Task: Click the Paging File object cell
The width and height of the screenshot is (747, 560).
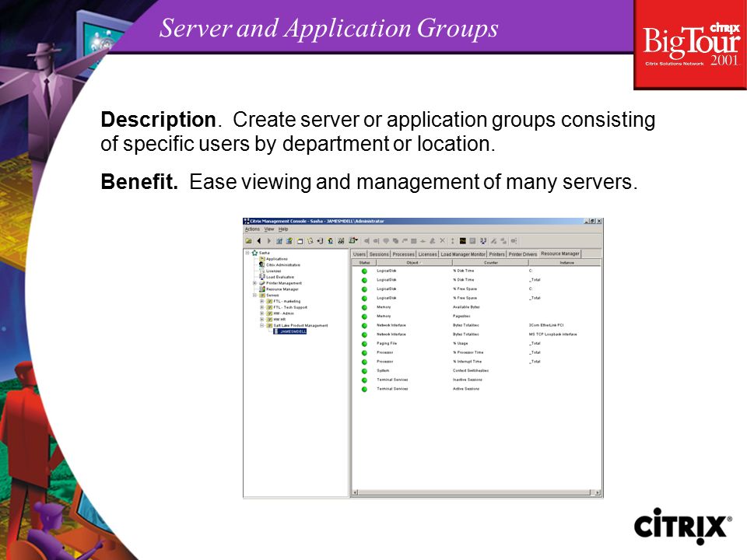Action: click(x=387, y=343)
